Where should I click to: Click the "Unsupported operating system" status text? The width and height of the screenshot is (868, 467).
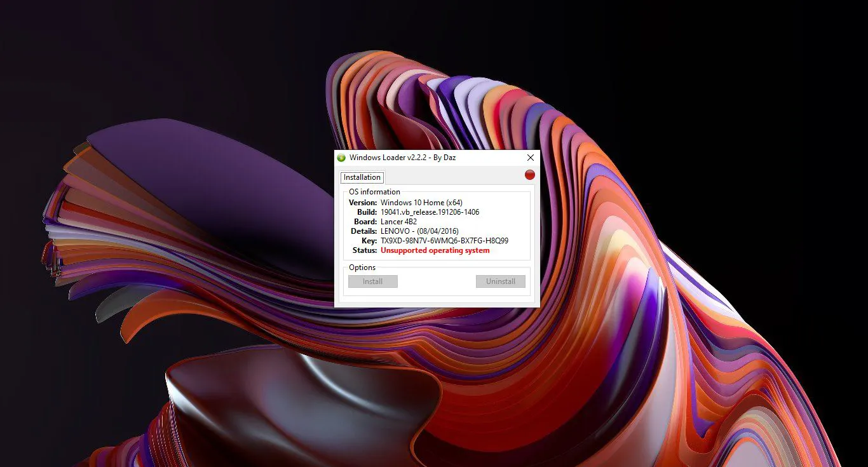point(435,250)
